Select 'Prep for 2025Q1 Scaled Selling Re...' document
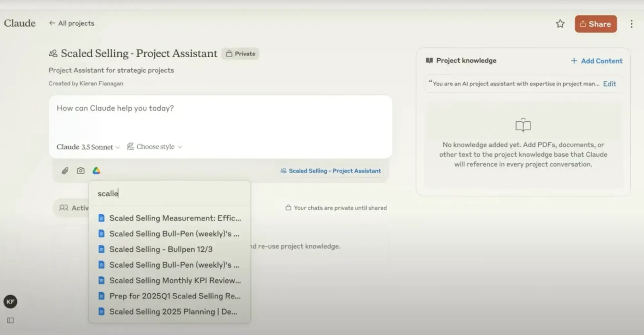 [x=169, y=296]
